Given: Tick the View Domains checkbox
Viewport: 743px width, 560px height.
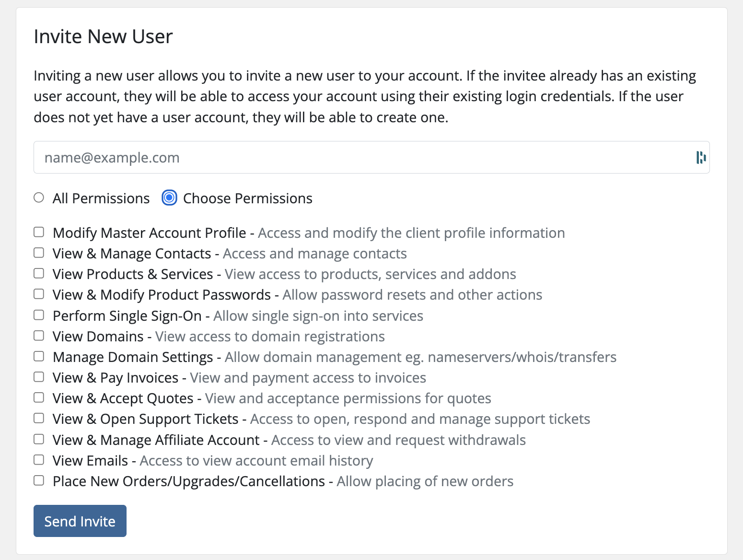Looking at the screenshot, I should click(x=39, y=336).
